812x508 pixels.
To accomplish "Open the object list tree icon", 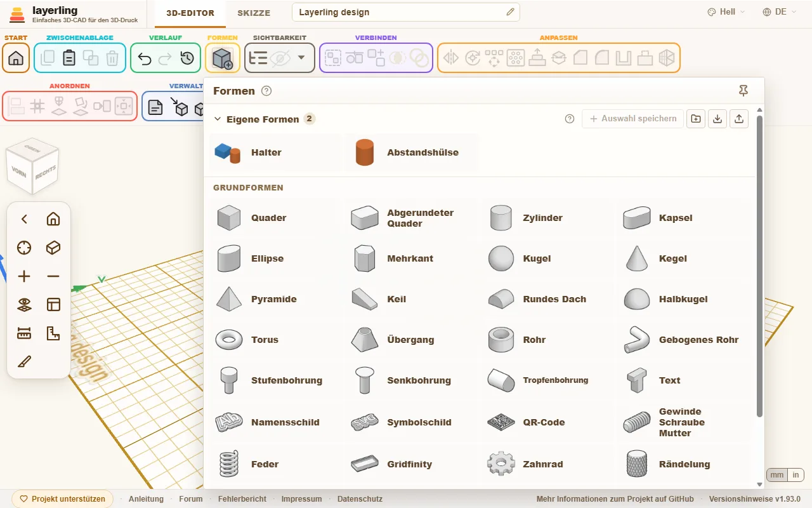I will [x=258, y=58].
